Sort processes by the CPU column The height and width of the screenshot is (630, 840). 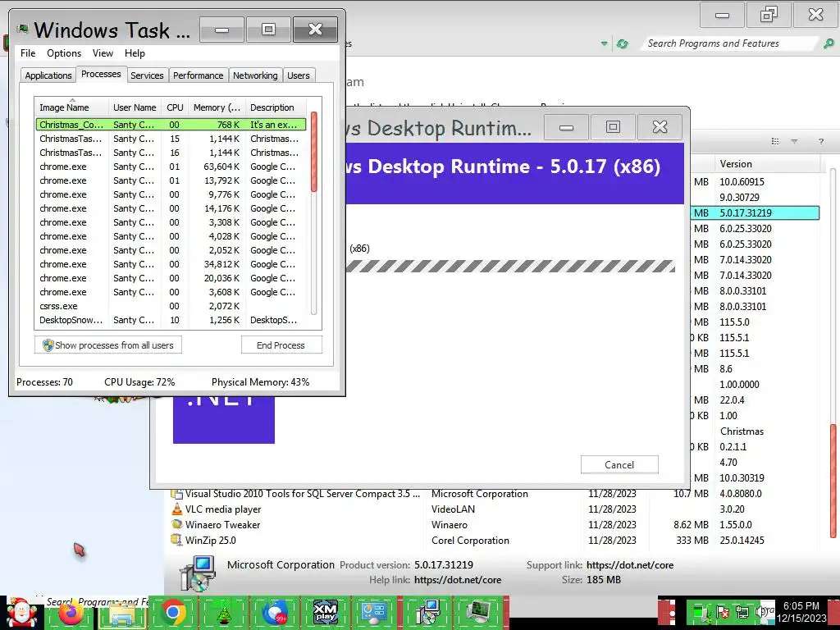pyautogui.click(x=175, y=107)
